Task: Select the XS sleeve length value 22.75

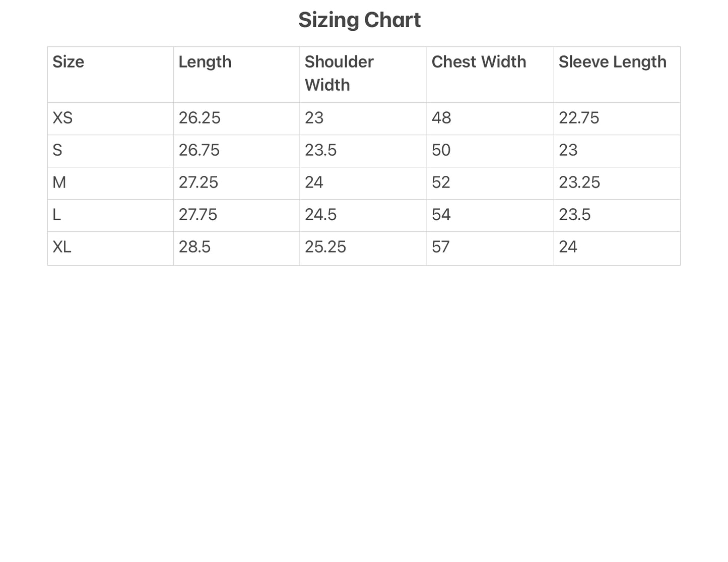Action: coord(579,117)
